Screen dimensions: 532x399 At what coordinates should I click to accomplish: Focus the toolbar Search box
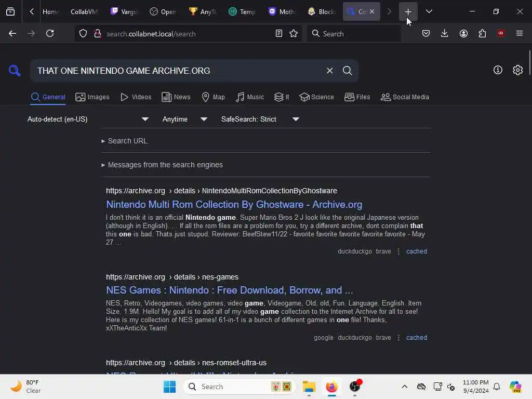(x=354, y=34)
